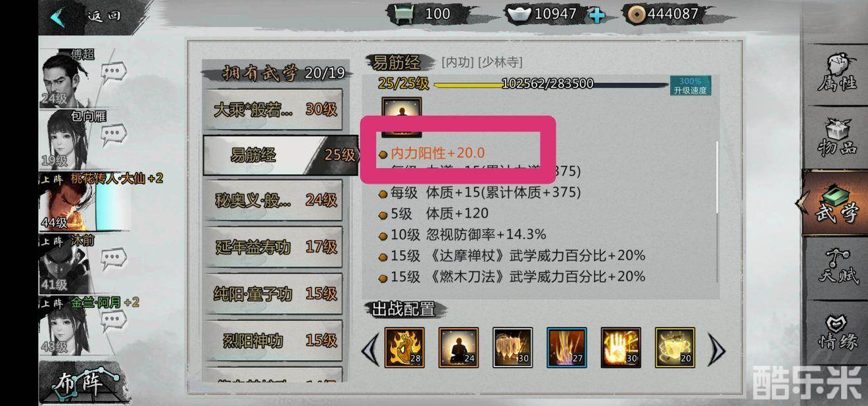Select the flaming dragon skill icon level 28
Image resolution: width=868 pixels, height=406 pixels.
click(x=404, y=347)
